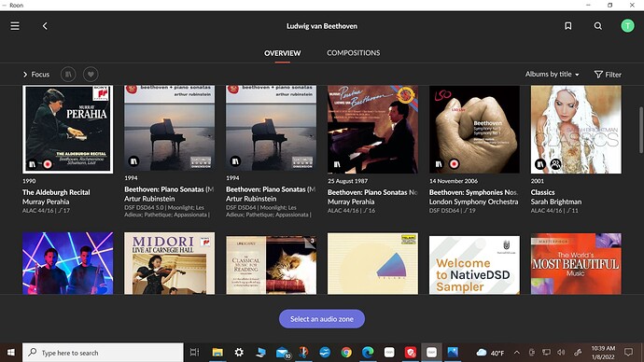644x362 pixels.
Task: Click the Sarah Brightman artist link
Action: coord(556,202)
